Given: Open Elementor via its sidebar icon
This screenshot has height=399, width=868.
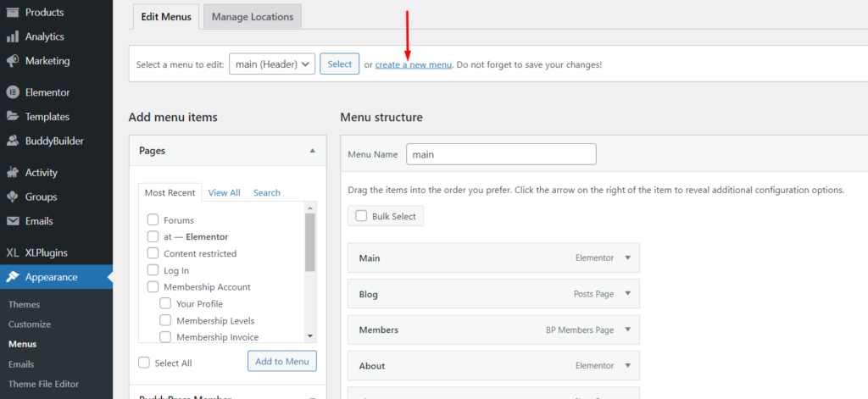Looking at the screenshot, I should [12, 92].
